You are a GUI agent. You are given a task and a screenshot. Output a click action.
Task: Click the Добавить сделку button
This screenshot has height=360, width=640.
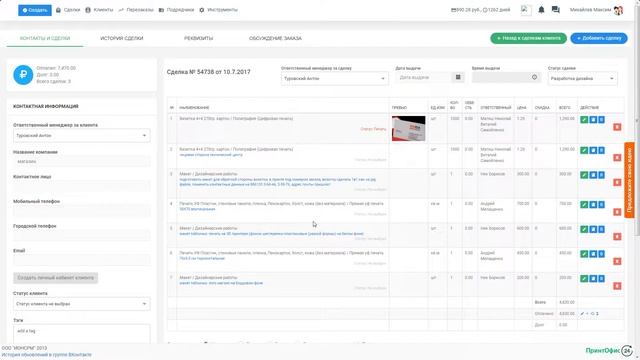coord(599,38)
